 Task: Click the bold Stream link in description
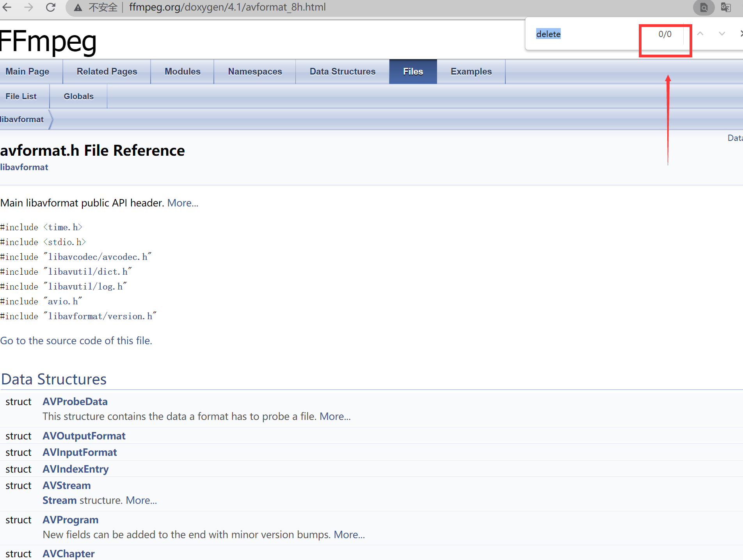coord(60,500)
